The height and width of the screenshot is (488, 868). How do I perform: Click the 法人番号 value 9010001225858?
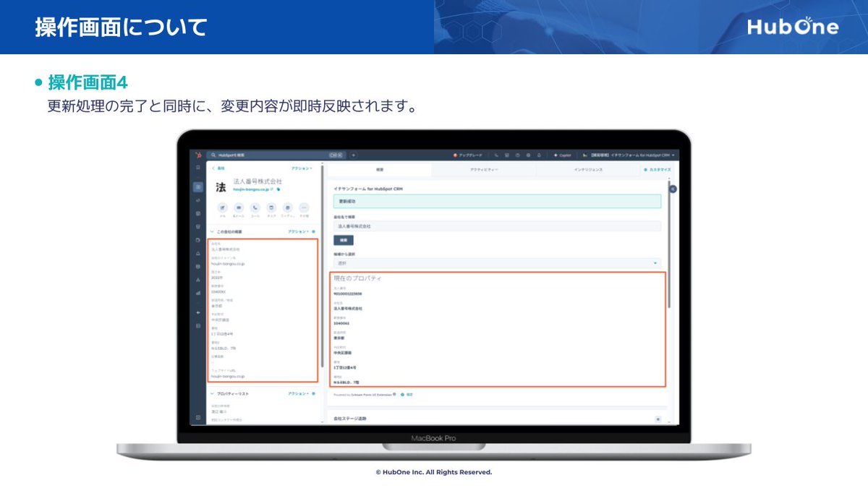click(x=348, y=294)
